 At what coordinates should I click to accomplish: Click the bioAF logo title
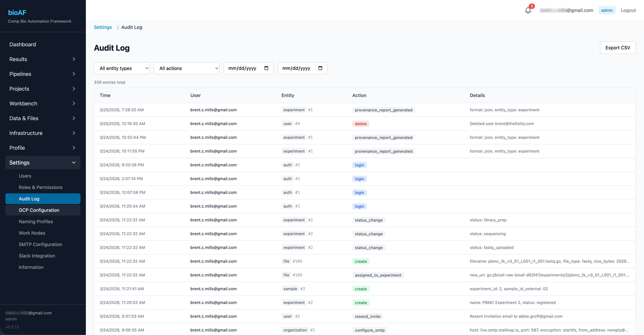pos(17,13)
